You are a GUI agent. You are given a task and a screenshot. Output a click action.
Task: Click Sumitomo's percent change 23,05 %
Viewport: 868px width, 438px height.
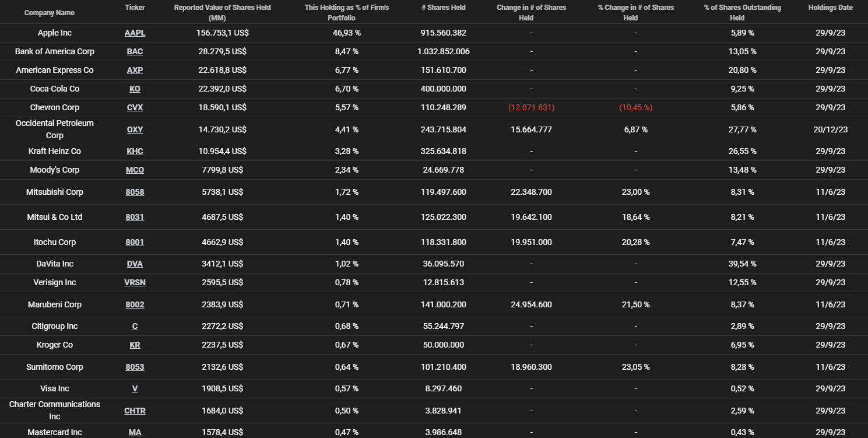point(635,367)
